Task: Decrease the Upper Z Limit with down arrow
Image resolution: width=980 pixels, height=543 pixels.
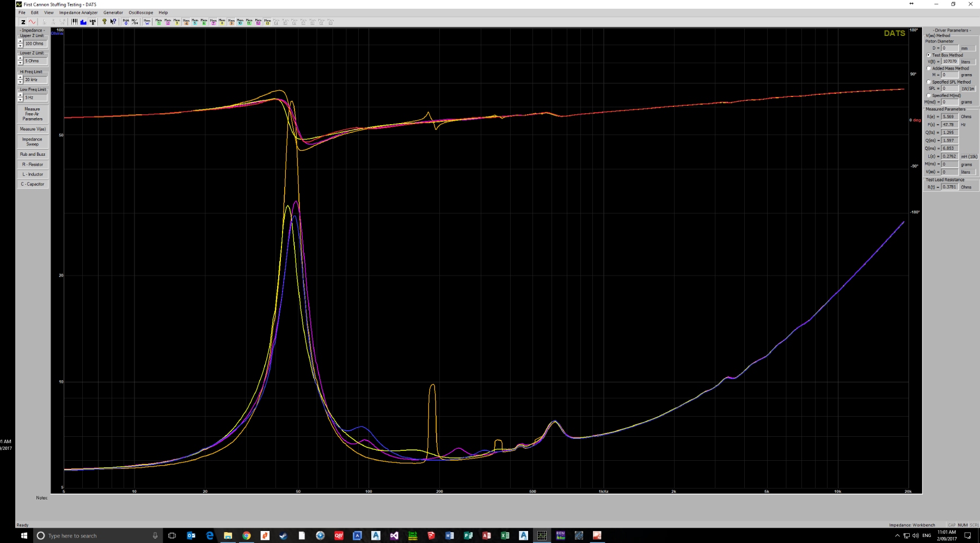Action: [x=20, y=46]
